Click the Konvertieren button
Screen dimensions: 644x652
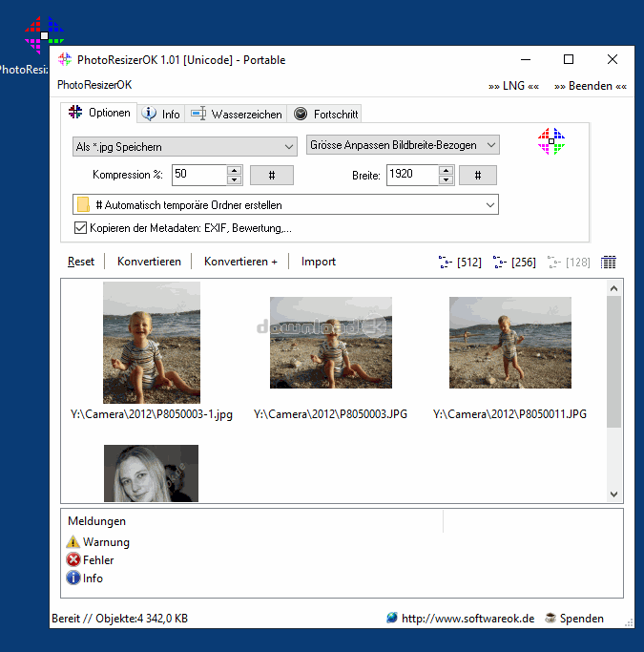(149, 262)
